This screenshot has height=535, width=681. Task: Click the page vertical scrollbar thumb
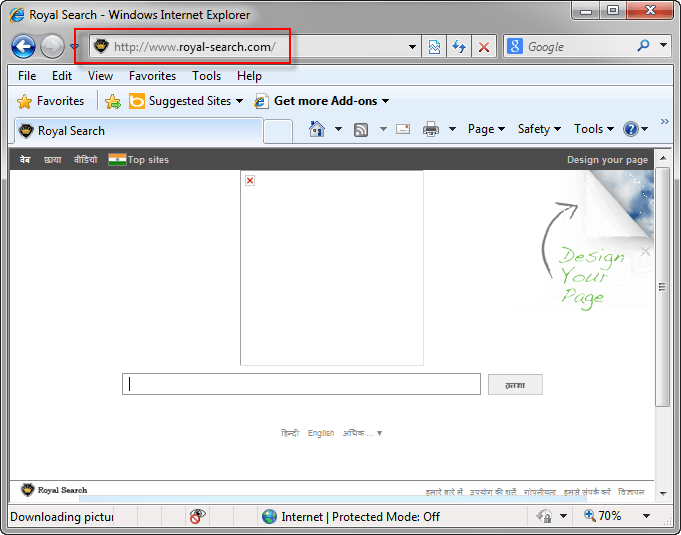coord(662,287)
